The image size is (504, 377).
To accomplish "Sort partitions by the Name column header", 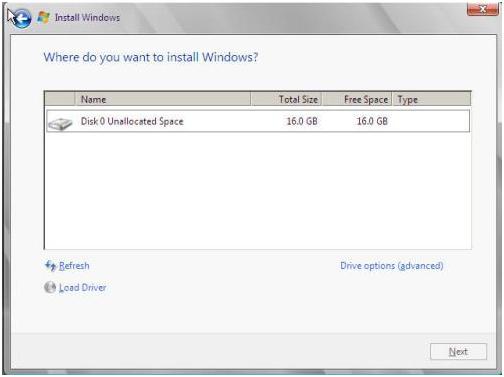I will (163, 99).
